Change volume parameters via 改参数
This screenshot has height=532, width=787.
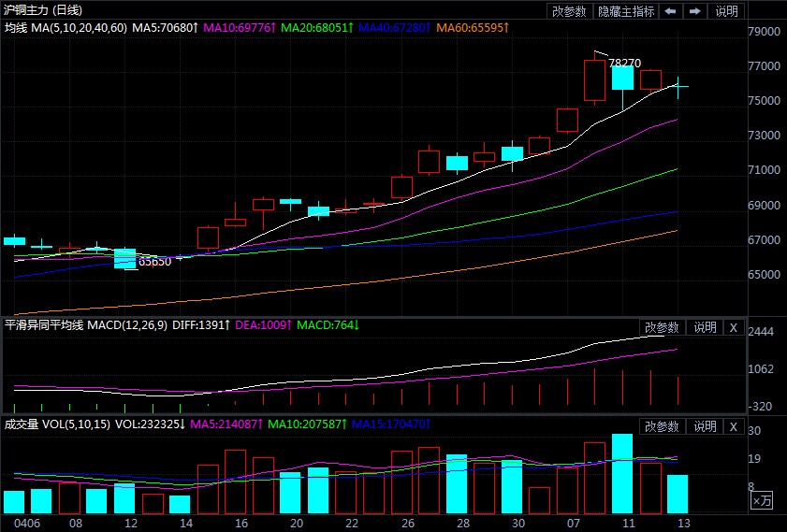(662, 426)
